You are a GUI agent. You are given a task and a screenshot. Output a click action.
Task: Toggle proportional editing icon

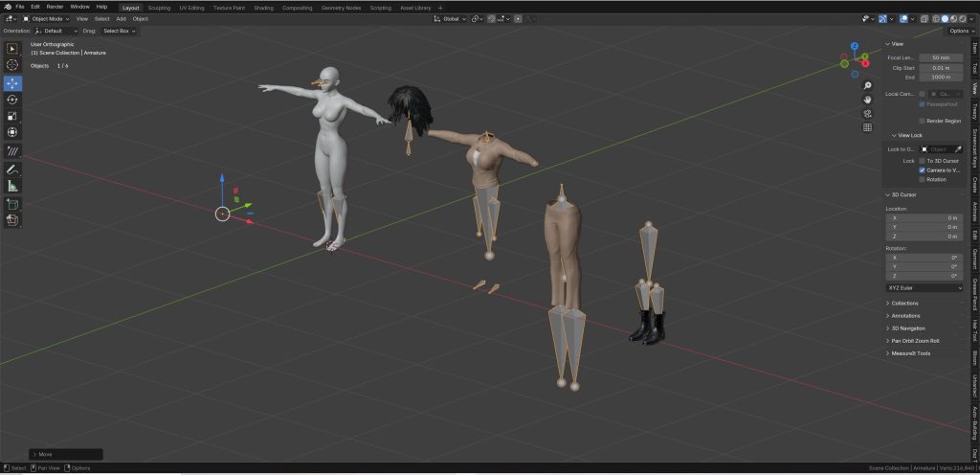pyautogui.click(x=518, y=19)
